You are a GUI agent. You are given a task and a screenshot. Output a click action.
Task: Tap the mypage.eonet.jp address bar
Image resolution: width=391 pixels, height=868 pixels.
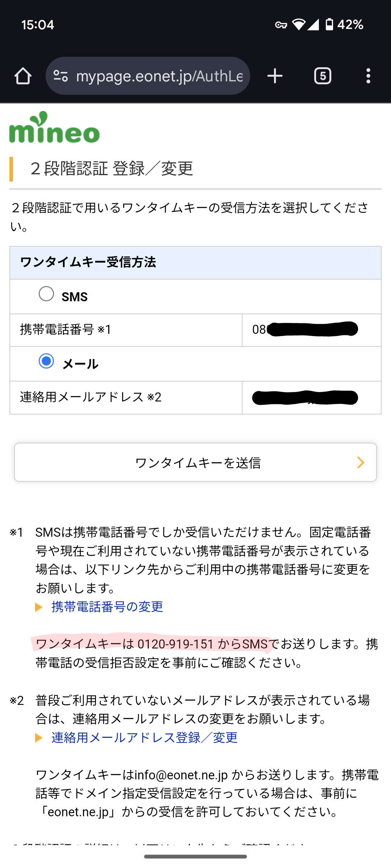(x=159, y=76)
